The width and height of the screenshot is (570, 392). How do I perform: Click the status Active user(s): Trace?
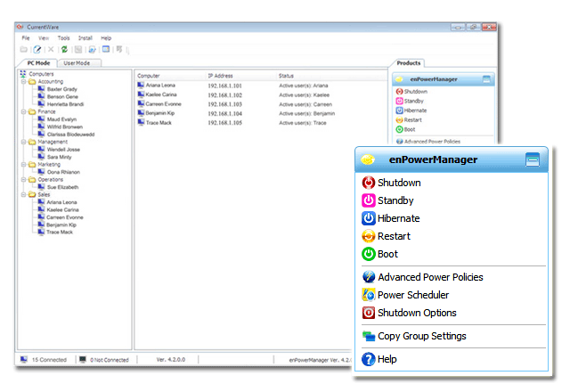click(x=303, y=123)
